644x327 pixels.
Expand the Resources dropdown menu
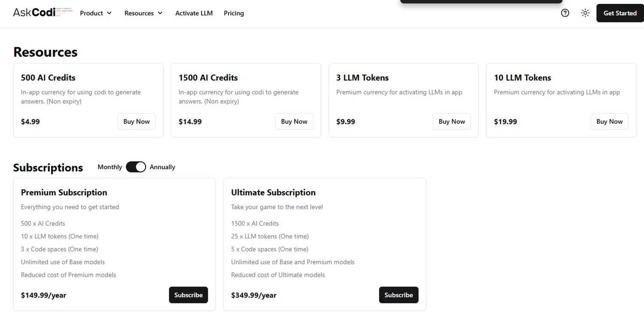pos(143,13)
